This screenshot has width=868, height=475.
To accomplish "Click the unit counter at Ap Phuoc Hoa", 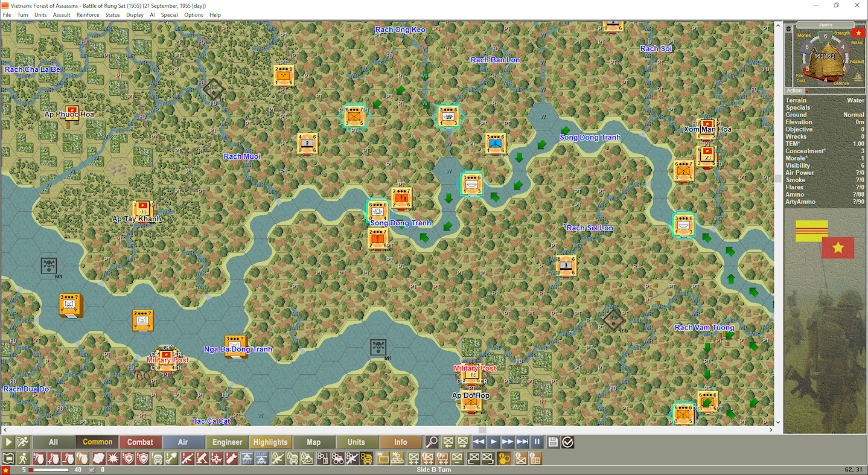I will pyautogui.click(x=73, y=113).
